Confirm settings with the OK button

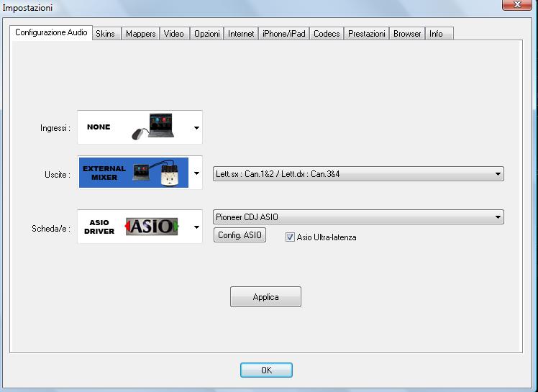point(266,370)
